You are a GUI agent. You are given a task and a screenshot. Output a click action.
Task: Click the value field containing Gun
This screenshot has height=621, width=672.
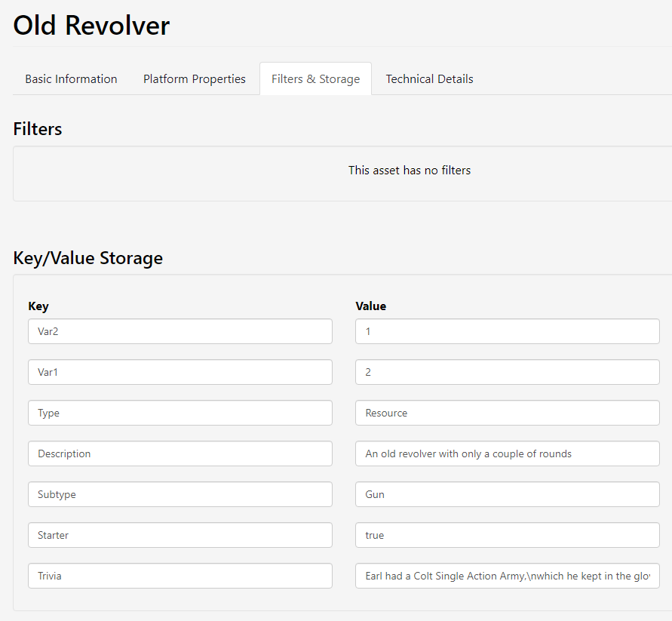coord(507,494)
